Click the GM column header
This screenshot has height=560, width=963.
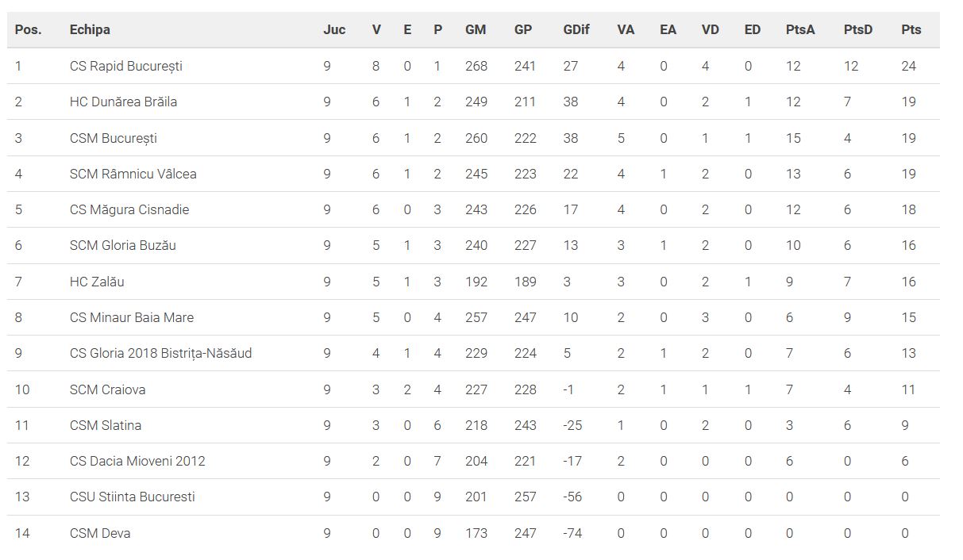pos(476,29)
